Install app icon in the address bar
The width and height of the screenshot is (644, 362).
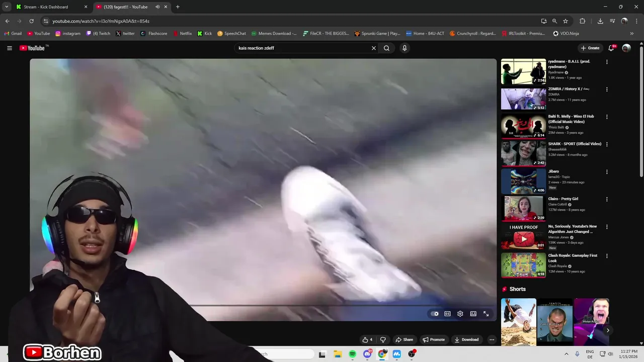click(x=544, y=21)
